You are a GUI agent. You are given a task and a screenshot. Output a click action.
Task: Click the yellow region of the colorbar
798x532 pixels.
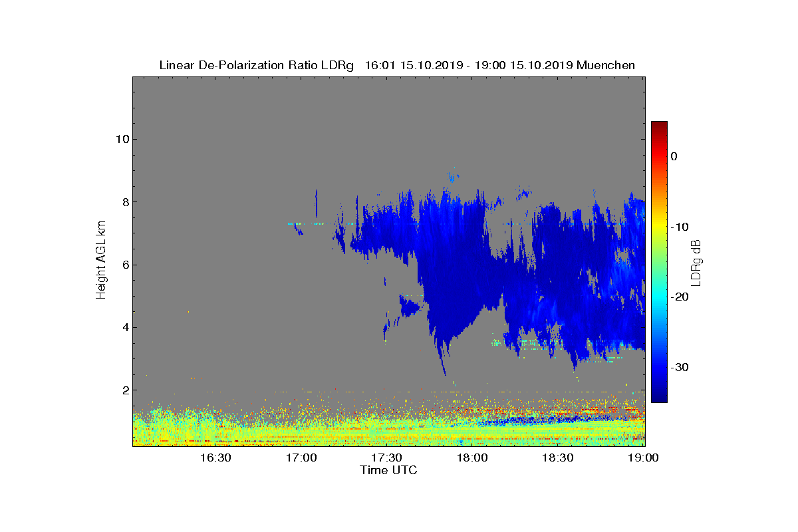point(659,226)
